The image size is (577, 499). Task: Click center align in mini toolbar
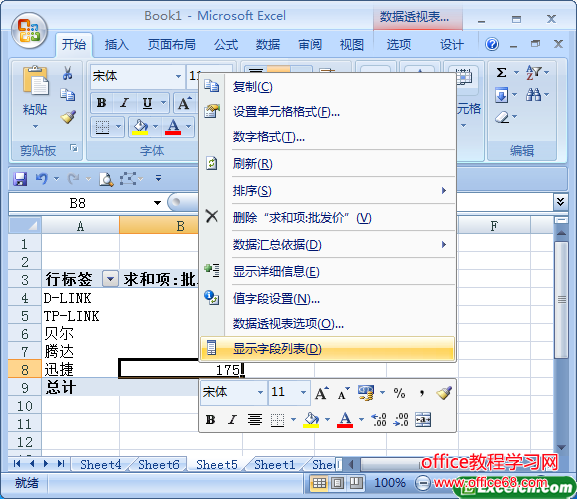[x=254, y=420]
